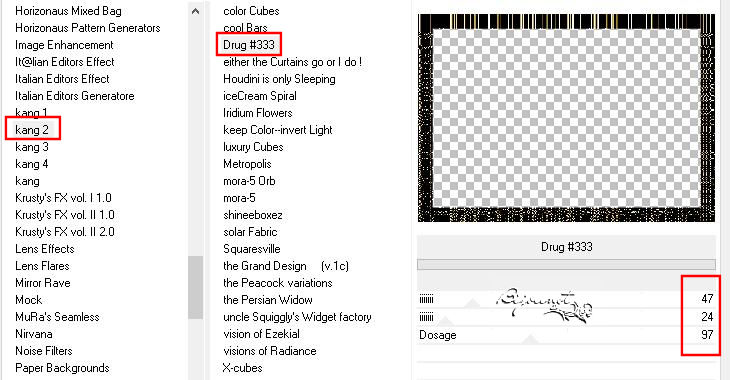Screen dimensions: 730x380
Task: Pick the X-cubes filter
Action: pyautogui.click(x=243, y=368)
